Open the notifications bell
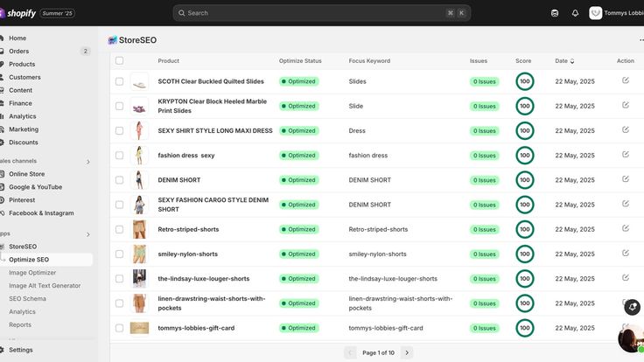644x362 pixels. [575, 13]
